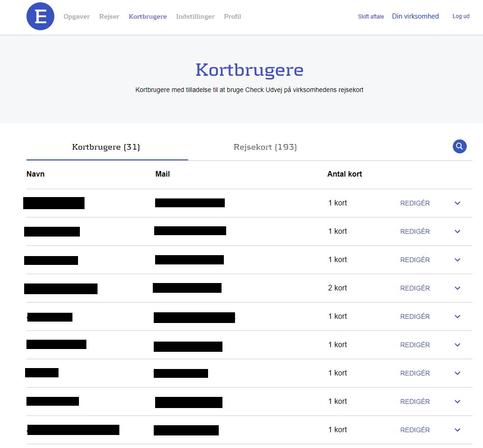Open the Din virksomhed link

click(415, 16)
